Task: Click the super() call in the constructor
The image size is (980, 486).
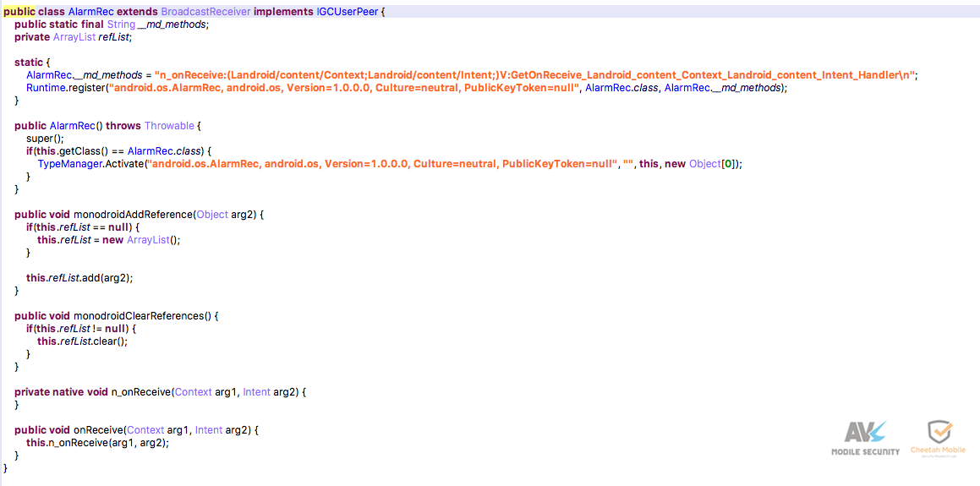Action: click(45, 138)
